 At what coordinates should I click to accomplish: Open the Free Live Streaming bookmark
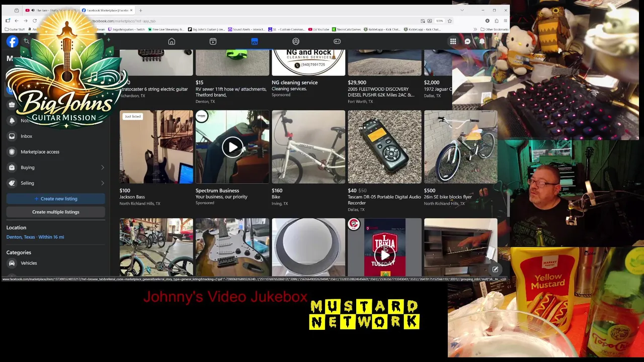click(x=166, y=30)
